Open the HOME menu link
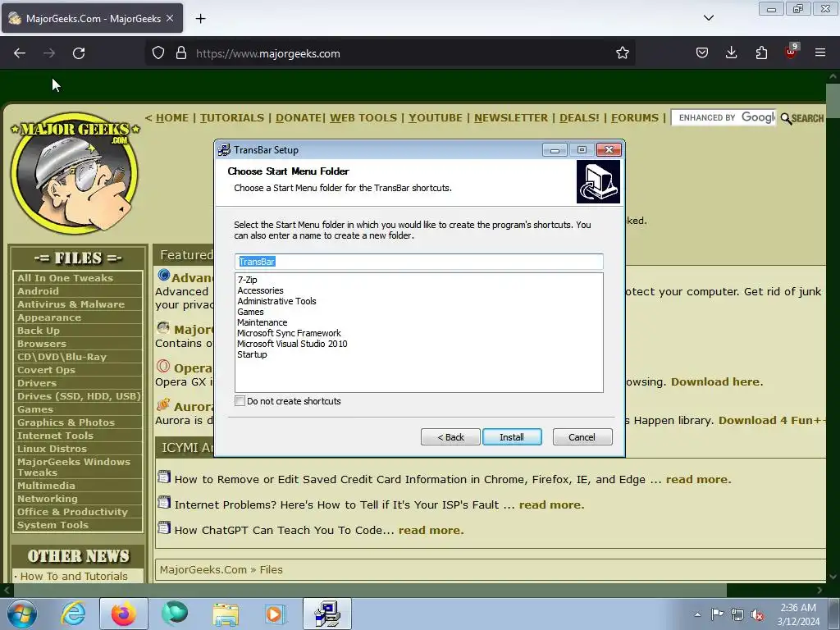The width and height of the screenshot is (840, 630). pyautogui.click(x=172, y=118)
